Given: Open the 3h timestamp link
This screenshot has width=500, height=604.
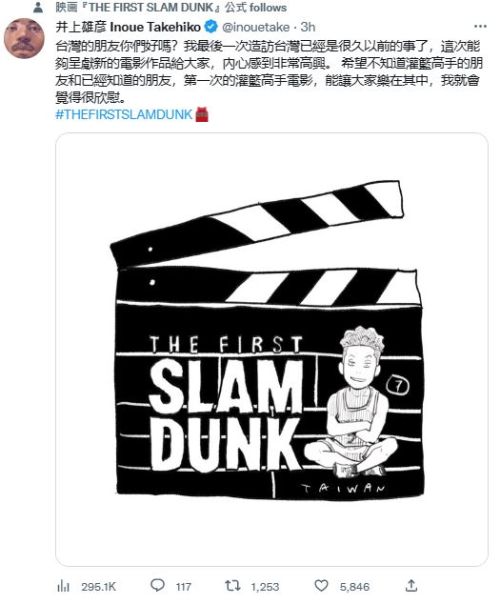Looking at the screenshot, I should click(x=308, y=27).
